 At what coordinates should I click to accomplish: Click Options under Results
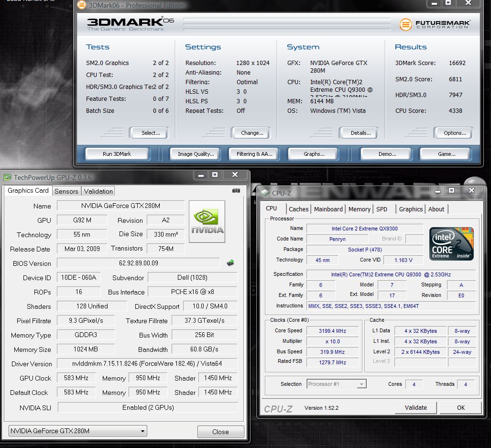click(x=453, y=133)
